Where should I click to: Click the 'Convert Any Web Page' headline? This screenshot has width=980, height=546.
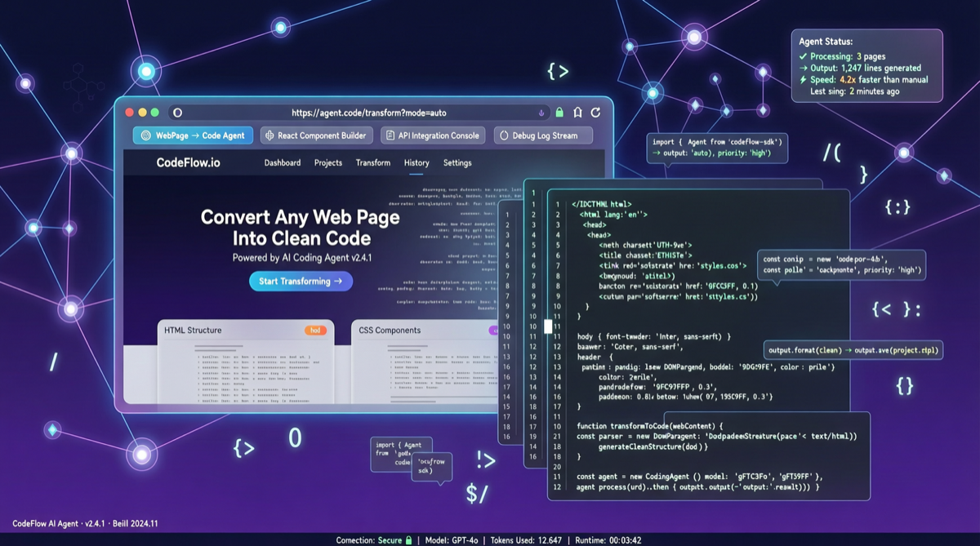[x=301, y=217]
